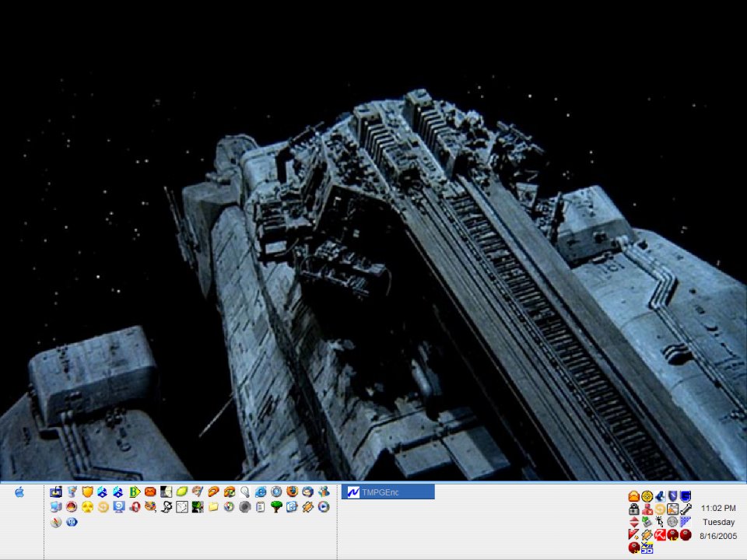Viewport: 747px width, 560px height.
Task: Launch the blue monitor with arrow icon
Action: [x=119, y=506]
